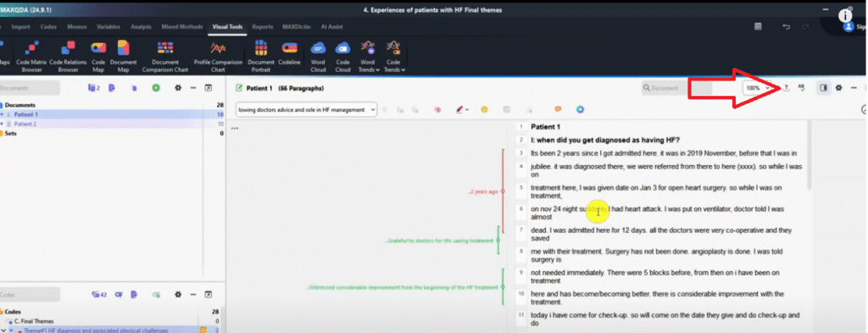The height and width of the screenshot is (333, 868).
Task: Toggle the sidebar display button
Action: coord(824,87)
